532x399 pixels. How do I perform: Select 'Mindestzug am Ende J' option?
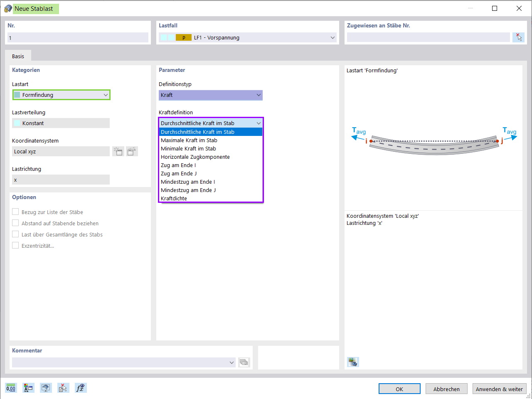pyautogui.click(x=211, y=190)
